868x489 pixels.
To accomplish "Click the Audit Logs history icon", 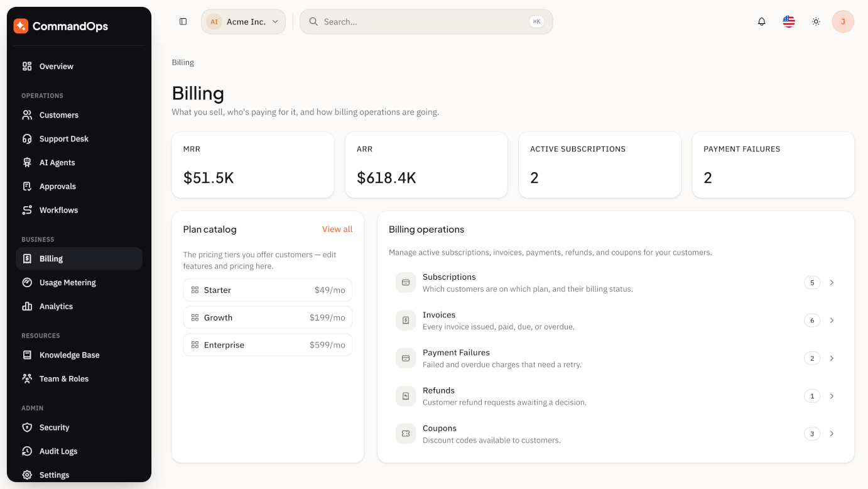I will pyautogui.click(x=27, y=451).
